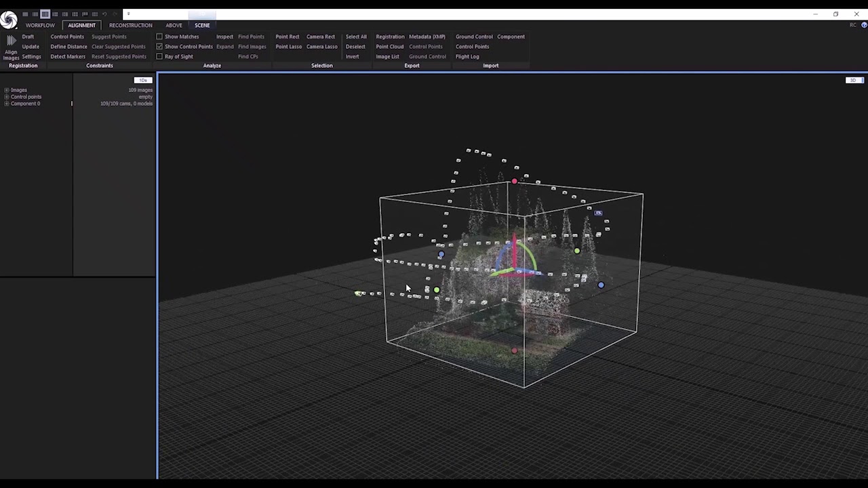Click the '109/109 cams, 0 models' text
The image size is (868, 488).
click(x=126, y=104)
